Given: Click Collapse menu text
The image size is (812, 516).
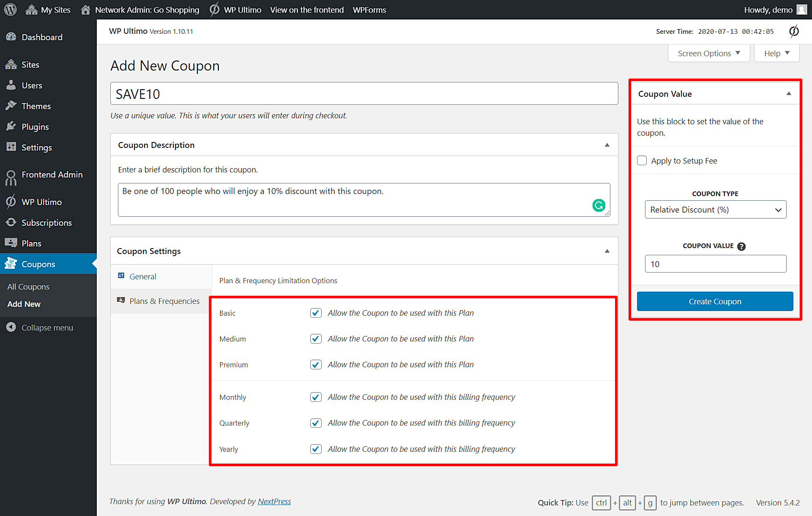Looking at the screenshot, I should pos(47,327).
